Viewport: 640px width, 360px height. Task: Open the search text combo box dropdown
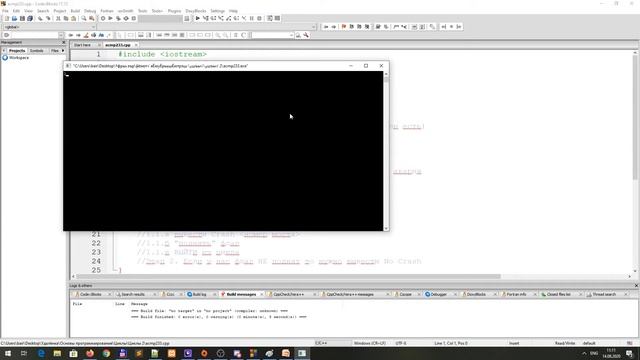(x=60, y=35)
